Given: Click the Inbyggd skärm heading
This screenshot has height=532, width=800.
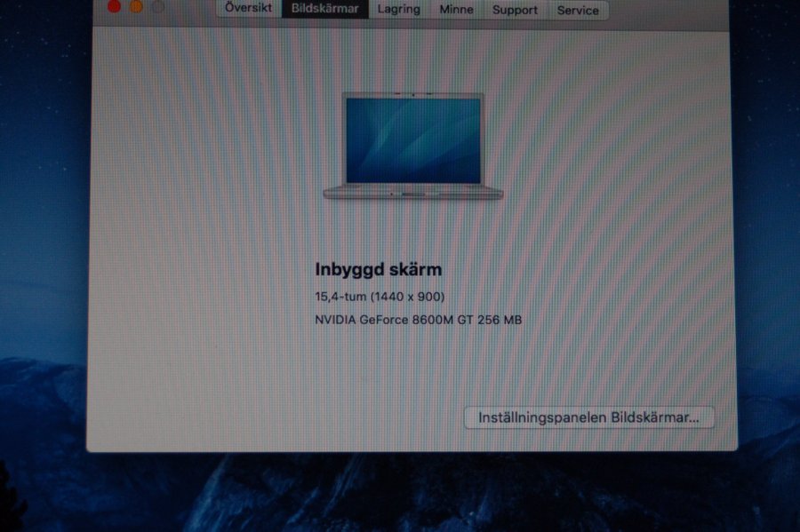Looking at the screenshot, I should [x=379, y=269].
